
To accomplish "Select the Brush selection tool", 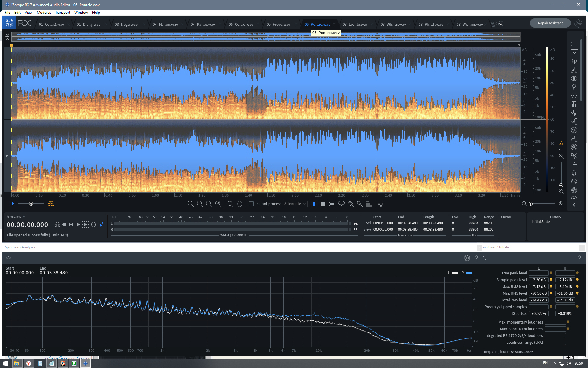I will coord(350,204).
